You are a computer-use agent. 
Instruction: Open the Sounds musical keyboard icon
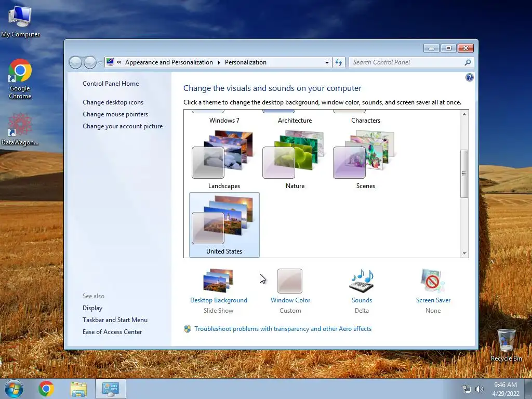[x=362, y=281]
